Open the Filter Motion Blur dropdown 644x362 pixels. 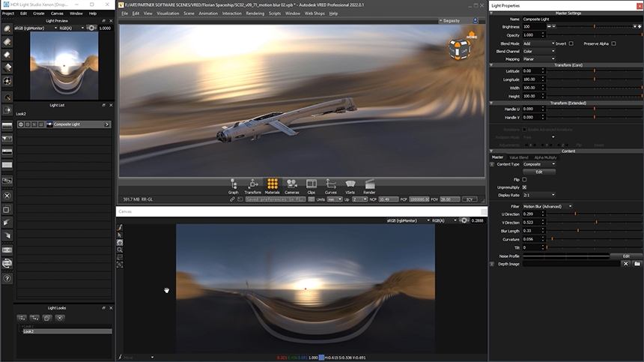[547, 206]
